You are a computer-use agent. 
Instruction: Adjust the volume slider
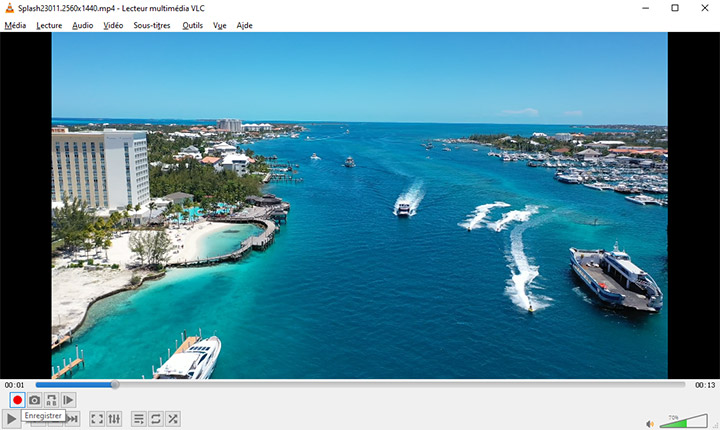point(683,421)
